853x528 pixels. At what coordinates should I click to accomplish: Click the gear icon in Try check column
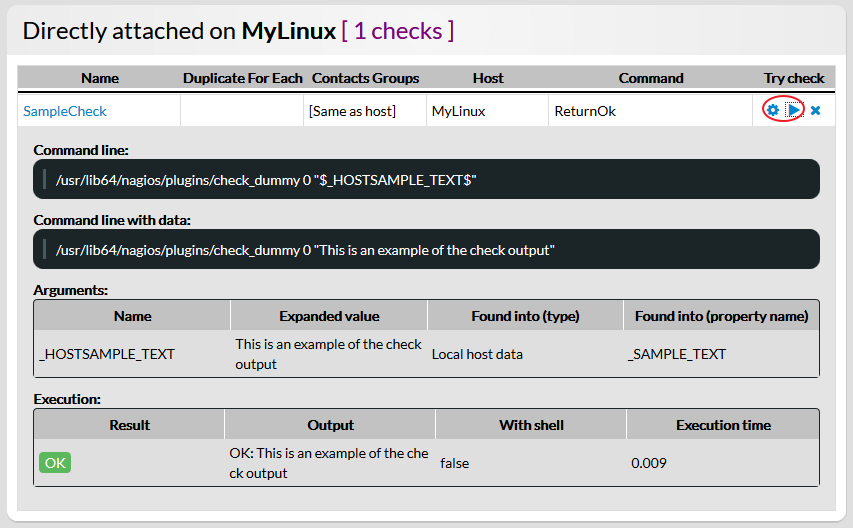[x=773, y=110]
